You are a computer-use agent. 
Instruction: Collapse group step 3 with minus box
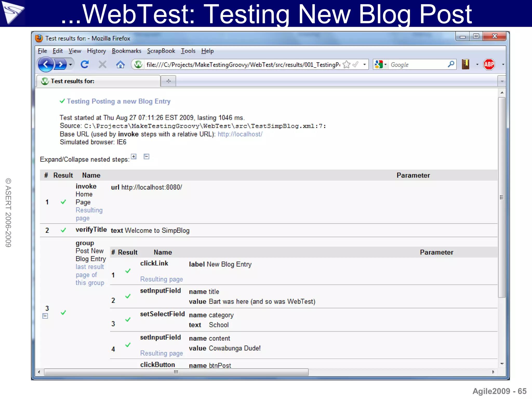[x=45, y=316]
